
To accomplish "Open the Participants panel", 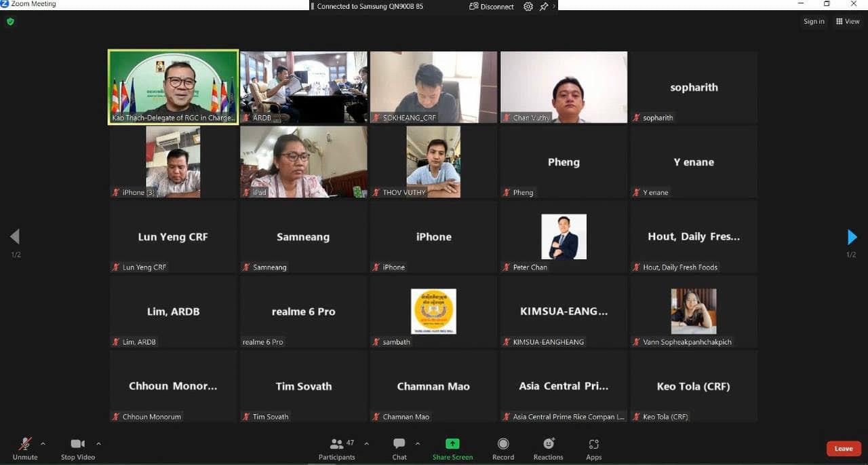I will 337,448.
